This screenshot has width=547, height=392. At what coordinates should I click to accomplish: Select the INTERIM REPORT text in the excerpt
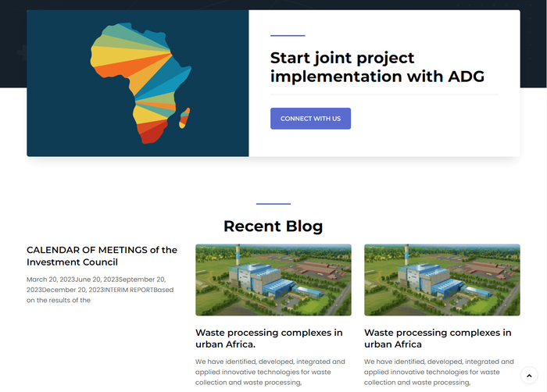[x=129, y=290]
